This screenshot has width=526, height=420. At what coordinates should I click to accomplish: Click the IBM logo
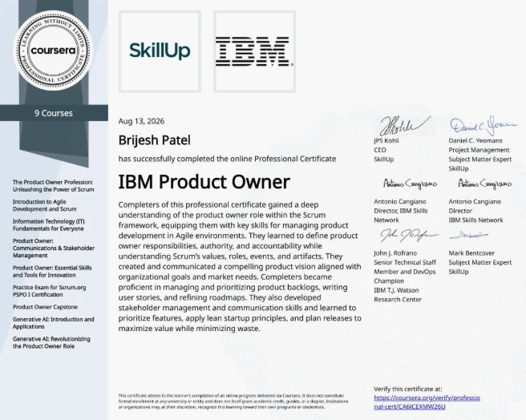[x=255, y=51]
